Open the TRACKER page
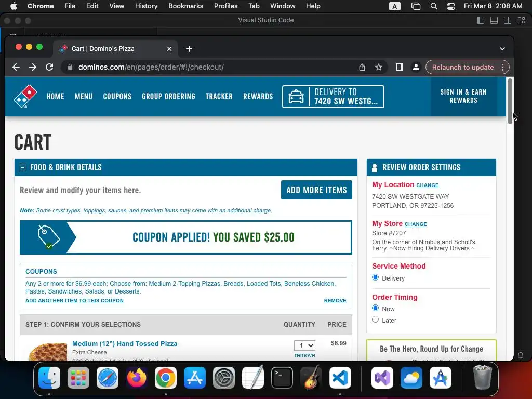 [219, 96]
